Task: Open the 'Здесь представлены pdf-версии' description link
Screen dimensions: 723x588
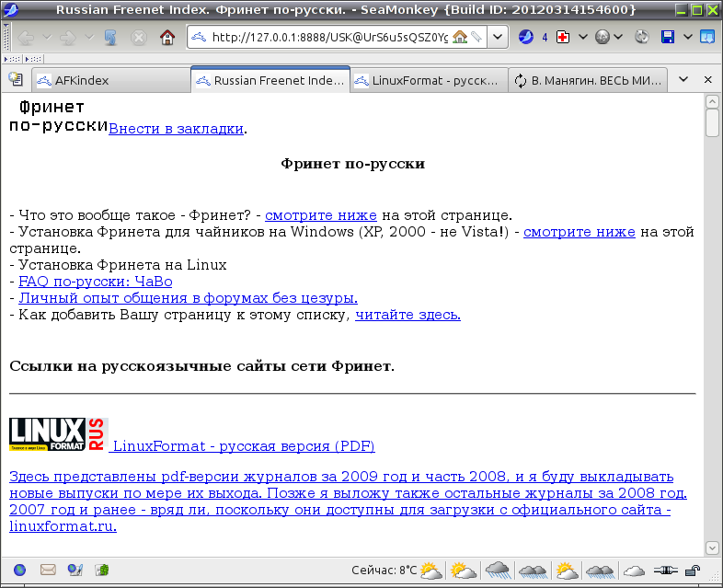Action: (x=348, y=502)
